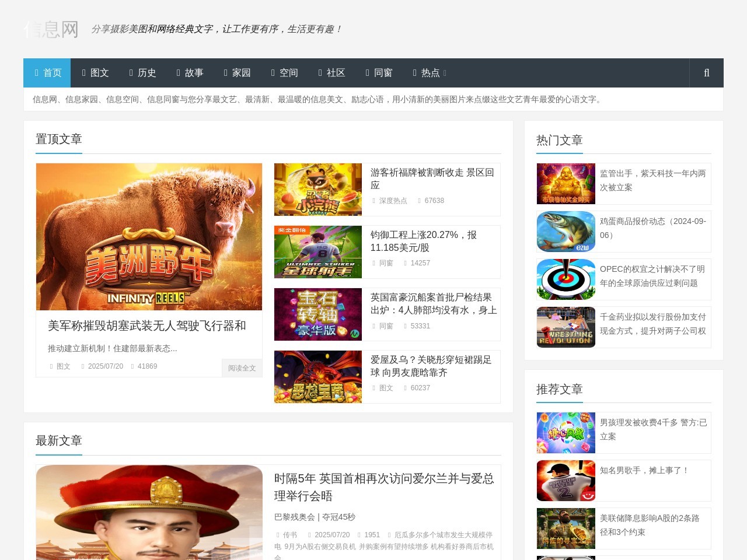Click 图文 tag under 美军 featured article
Image resolution: width=747 pixels, height=560 pixels.
(63, 366)
